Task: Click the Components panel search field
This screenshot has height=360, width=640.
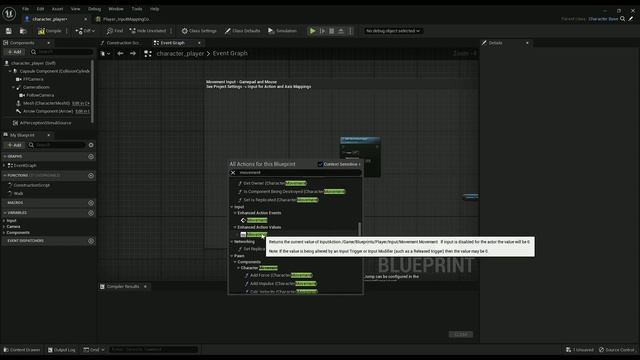Action: (61, 52)
